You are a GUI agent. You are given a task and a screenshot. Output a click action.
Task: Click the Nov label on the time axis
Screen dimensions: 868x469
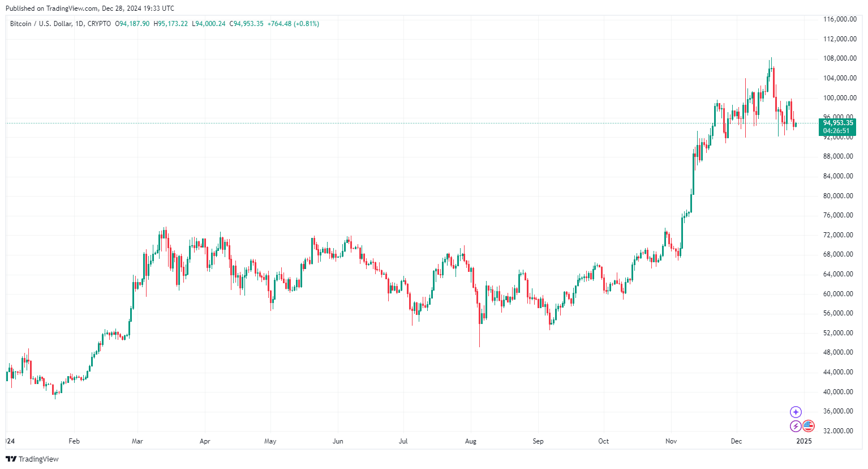click(671, 441)
